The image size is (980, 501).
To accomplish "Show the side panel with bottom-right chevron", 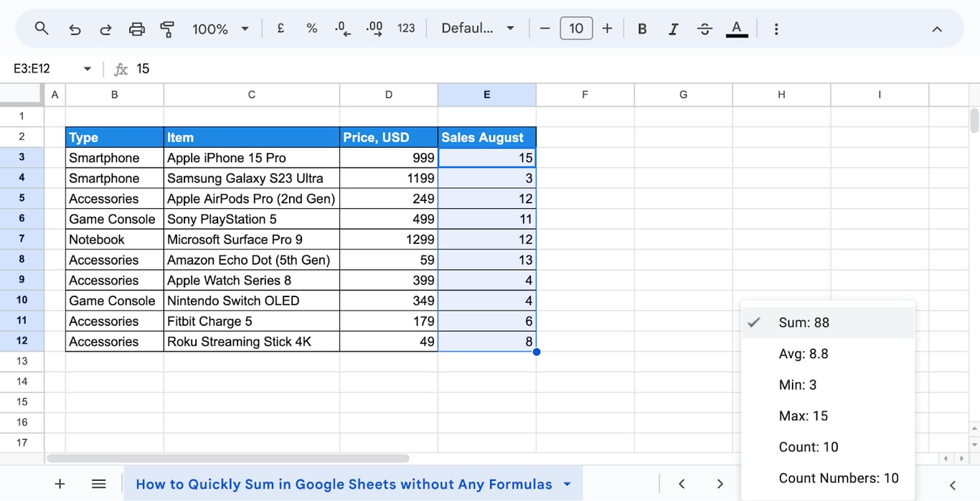I will click(953, 485).
